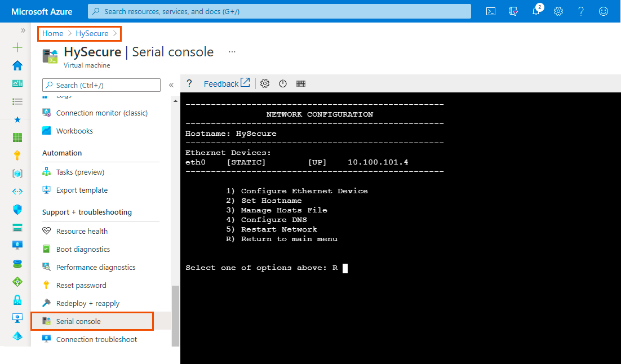Image resolution: width=621 pixels, height=364 pixels.
Task: Click '2) Set Hostname' in terminal
Action: 264,201
